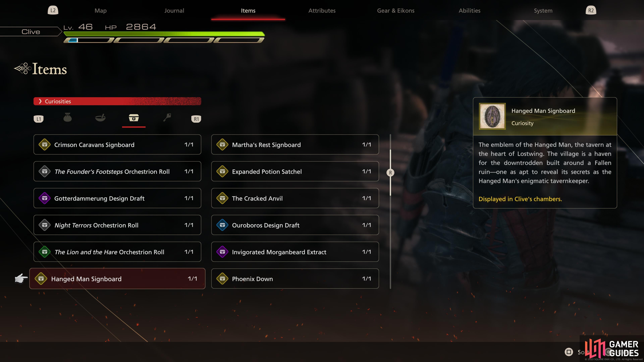This screenshot has height=362, width=644.
Task: Expand the Curiosities category header chevron
Action: point(40,101)
